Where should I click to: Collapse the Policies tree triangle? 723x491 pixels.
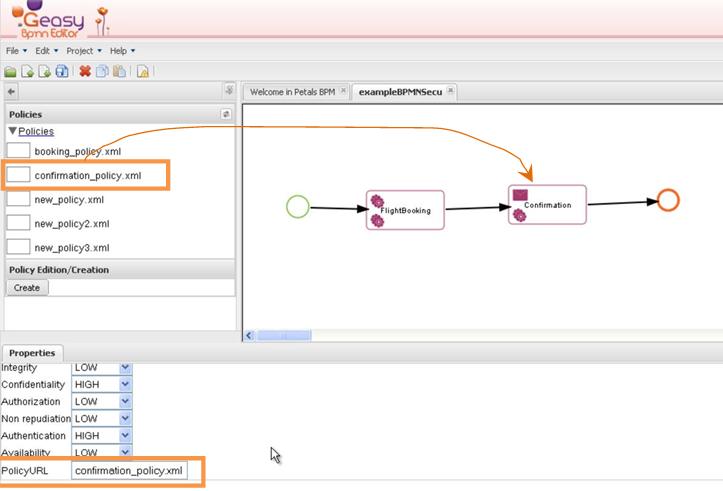point(12,131)
